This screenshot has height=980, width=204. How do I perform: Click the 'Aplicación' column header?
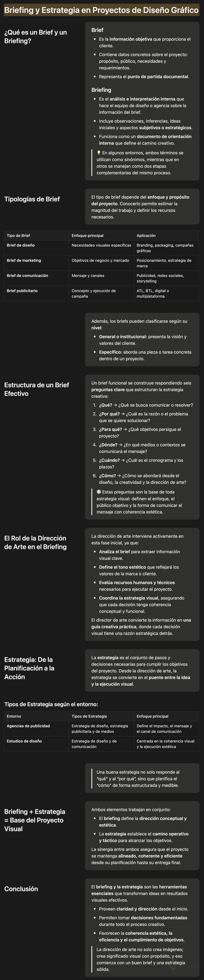coord(146,235)
